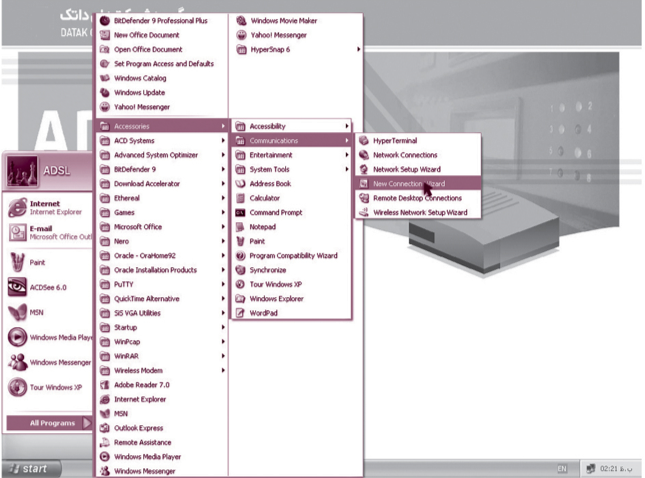Select New Connection Wizard menu entry
The image size is (645, 478).
[x=418, y=184]
